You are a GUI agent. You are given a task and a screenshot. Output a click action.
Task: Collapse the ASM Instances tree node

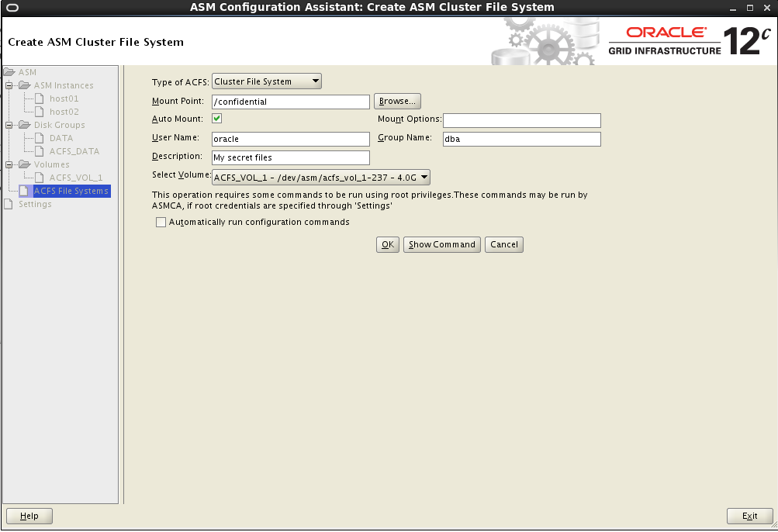point(9,85)
